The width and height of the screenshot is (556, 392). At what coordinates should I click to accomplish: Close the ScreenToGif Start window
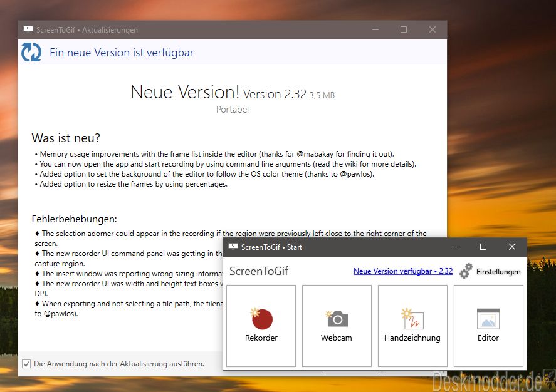point(512,247)
